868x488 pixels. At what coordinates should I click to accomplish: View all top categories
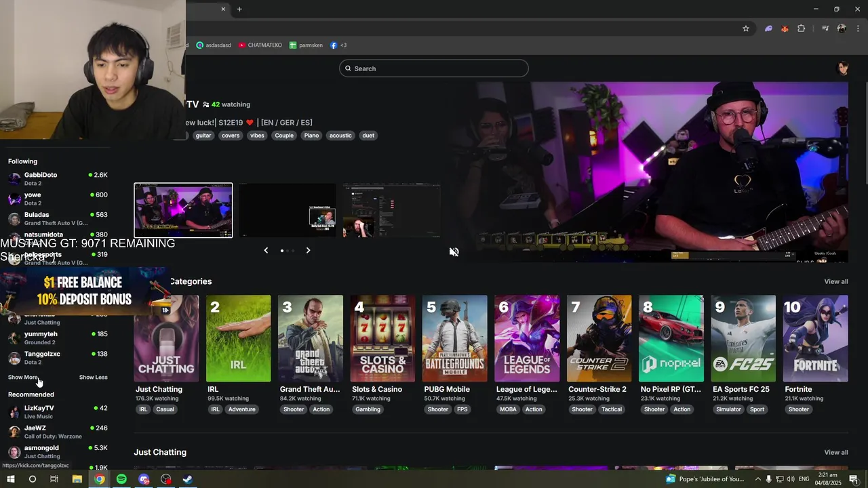coord(835,281)
